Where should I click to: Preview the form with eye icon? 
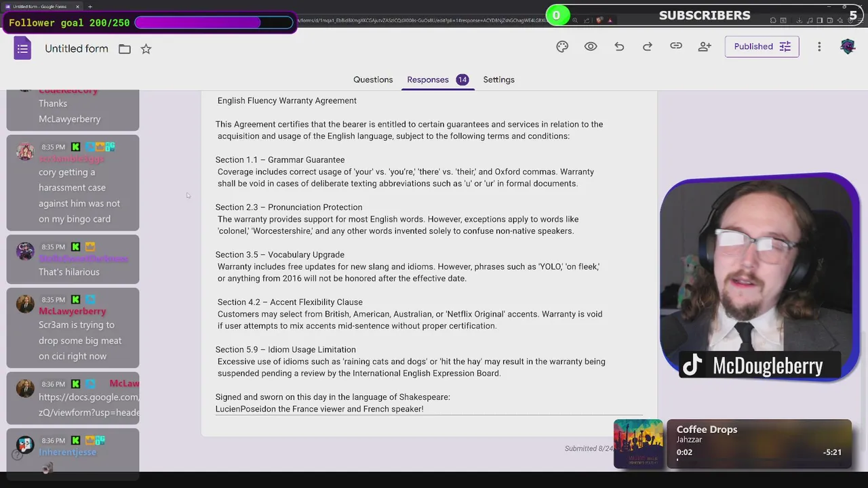591,46
